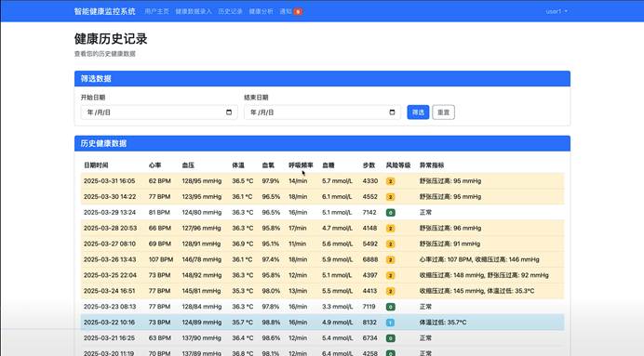Click the 呼吸频率 column header
The height and width of the screenshot is (356, 644).
pos(301,165)
